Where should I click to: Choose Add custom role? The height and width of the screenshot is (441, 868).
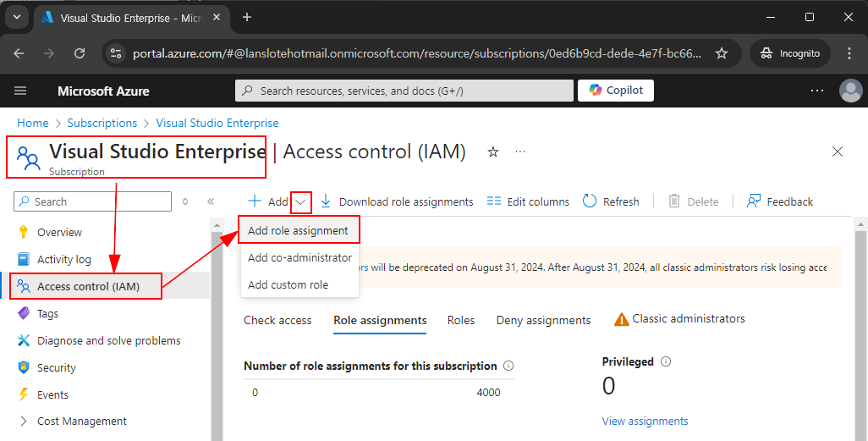(299, 284)
